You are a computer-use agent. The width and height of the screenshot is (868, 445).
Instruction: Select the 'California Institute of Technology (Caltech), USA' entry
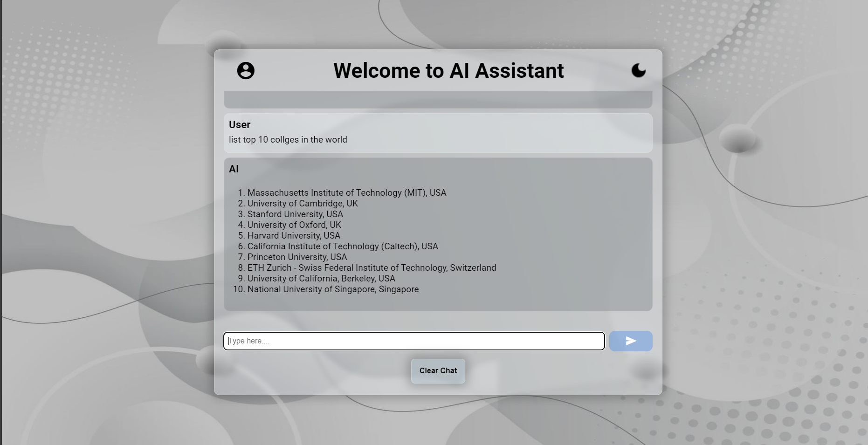343,246
